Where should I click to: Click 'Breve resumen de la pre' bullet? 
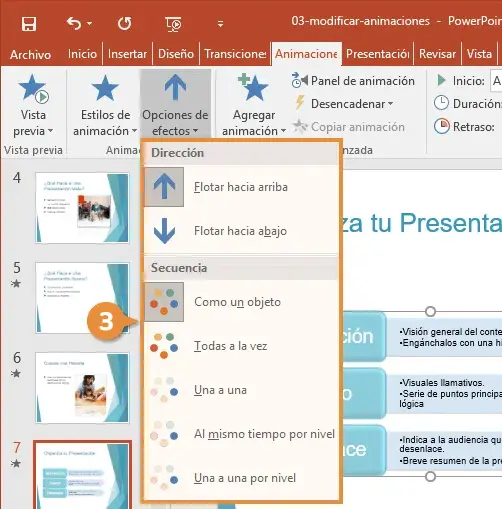point(451,461)
